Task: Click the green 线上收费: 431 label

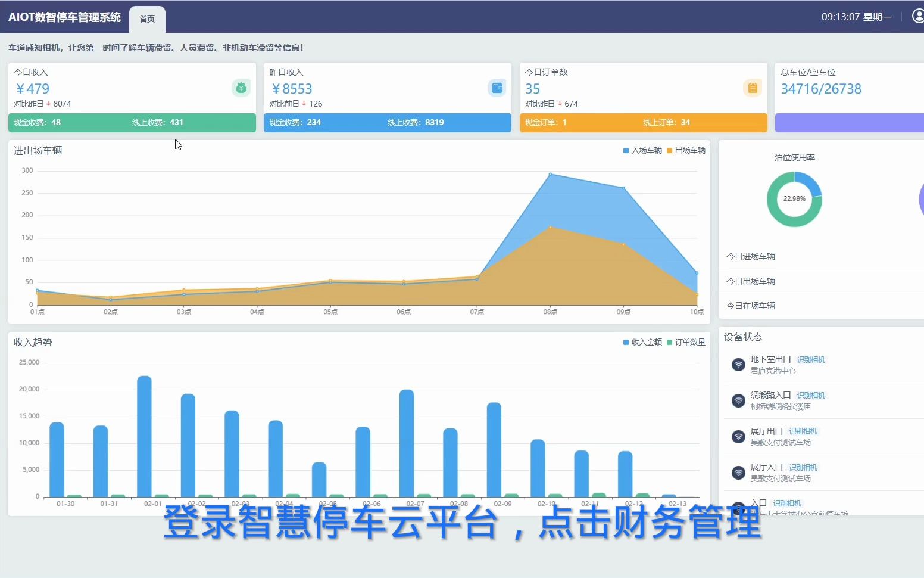Action: (x=158, y=122)
